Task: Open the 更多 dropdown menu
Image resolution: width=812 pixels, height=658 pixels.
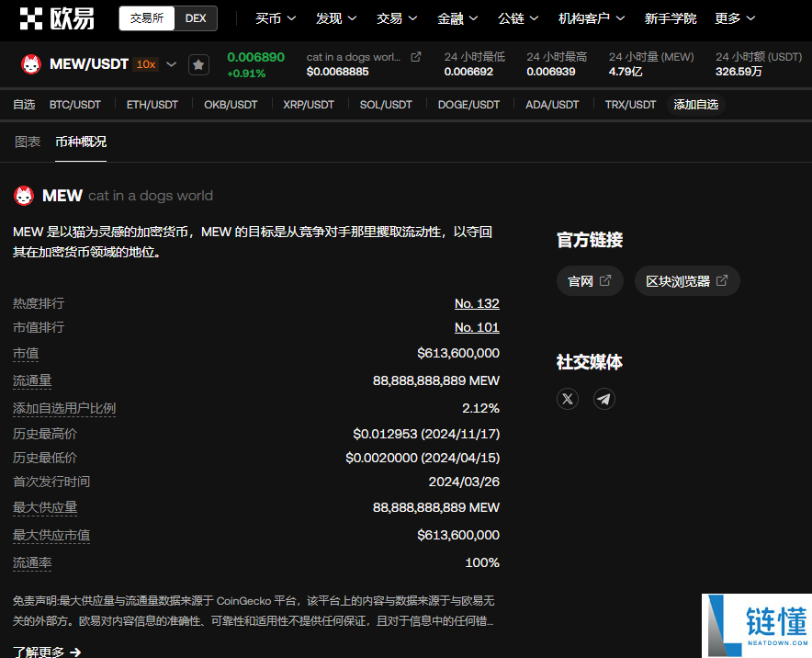Action: point(735,18)
